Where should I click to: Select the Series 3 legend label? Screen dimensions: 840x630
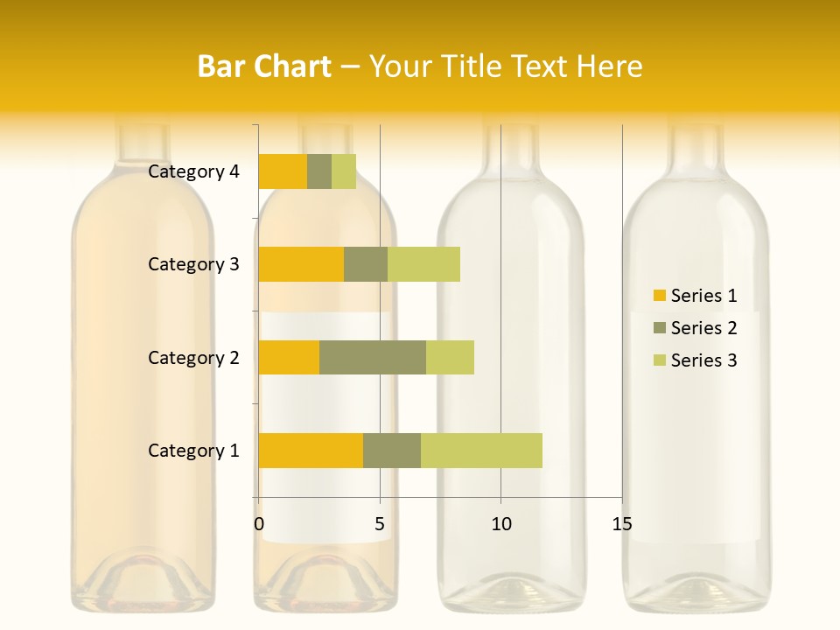(703, 360)
